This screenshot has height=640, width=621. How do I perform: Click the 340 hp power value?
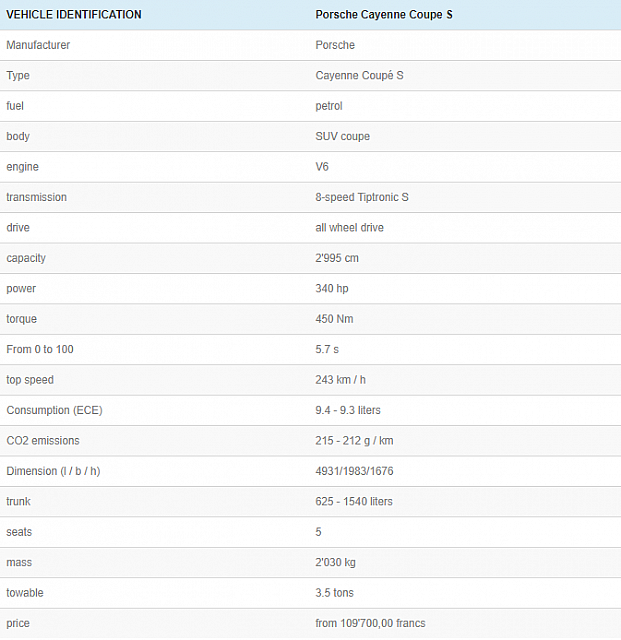(x=332, y=289)
